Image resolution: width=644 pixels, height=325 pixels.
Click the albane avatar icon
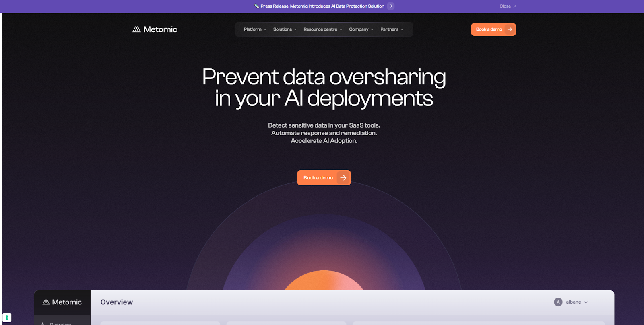coord(558,302)
